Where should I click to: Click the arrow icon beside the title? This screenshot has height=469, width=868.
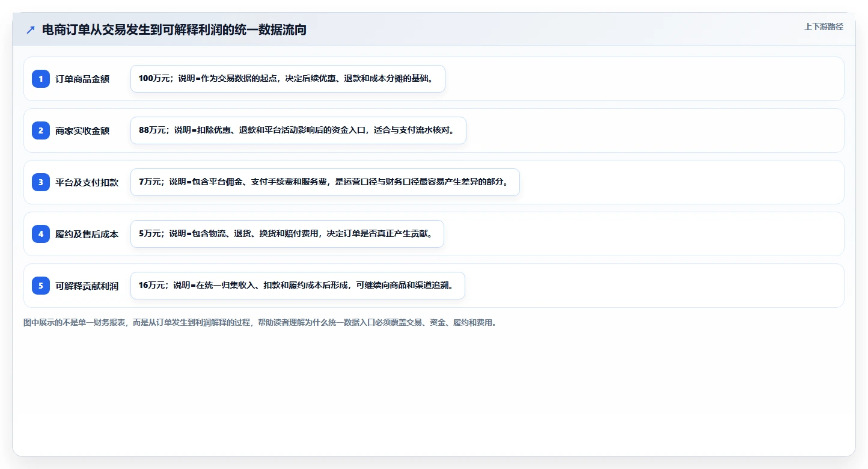click(31, 30)
